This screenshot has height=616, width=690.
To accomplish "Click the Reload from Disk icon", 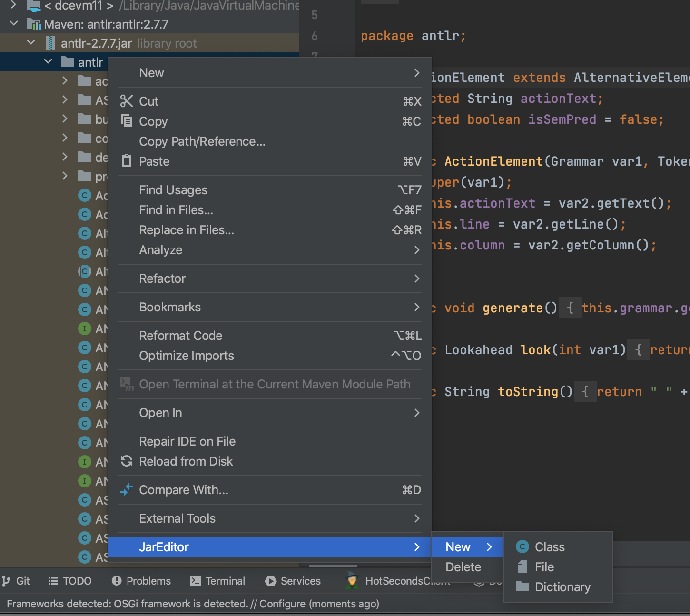I will click(x=127, y=461).
